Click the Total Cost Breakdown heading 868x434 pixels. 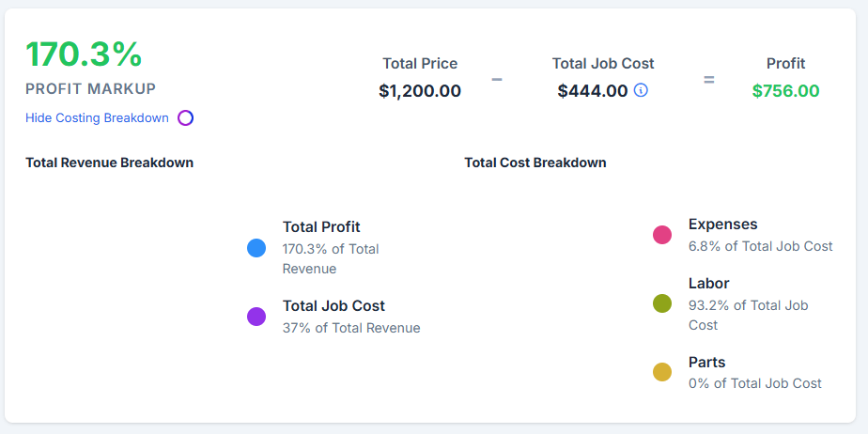click(535, 163)
